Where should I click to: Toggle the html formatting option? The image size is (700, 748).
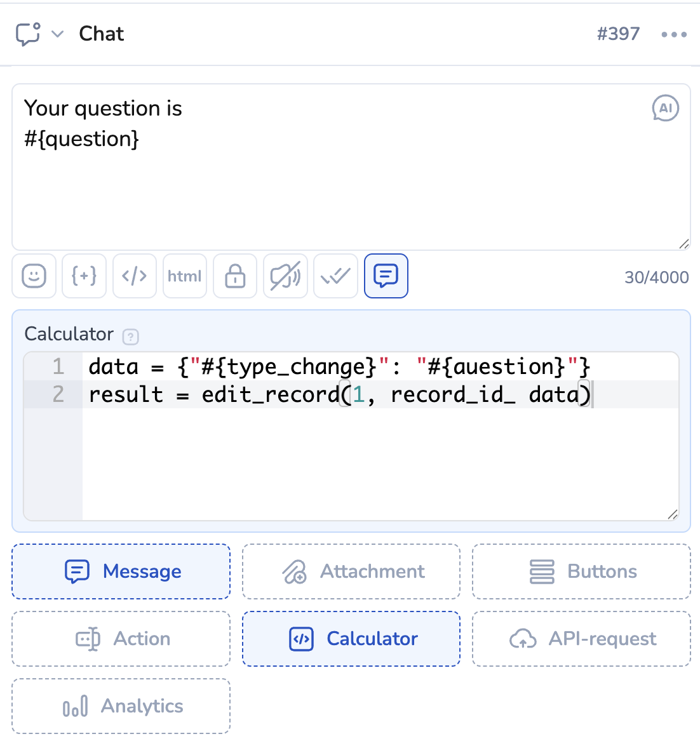(x=185, y=276)
